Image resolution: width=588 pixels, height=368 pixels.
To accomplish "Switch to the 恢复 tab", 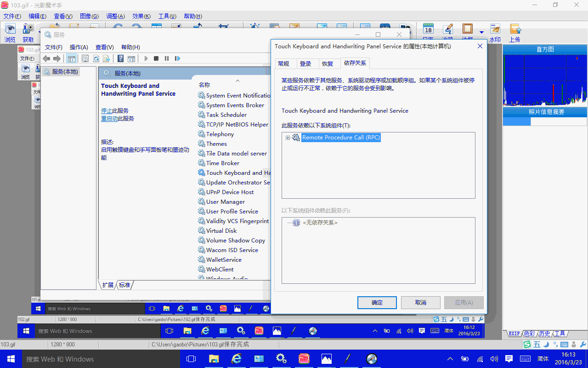I will pyautogui.click(x=328, y=64).
